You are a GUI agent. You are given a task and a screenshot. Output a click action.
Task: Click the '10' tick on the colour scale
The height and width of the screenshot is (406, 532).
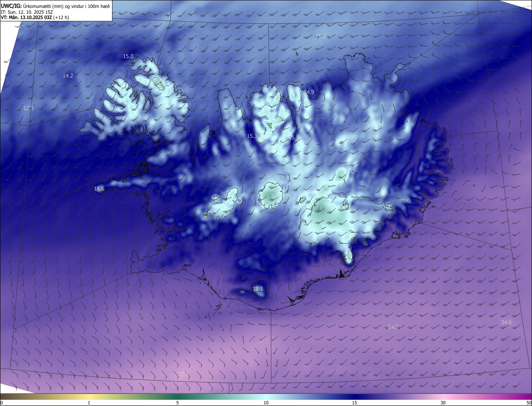coord(266,403)
